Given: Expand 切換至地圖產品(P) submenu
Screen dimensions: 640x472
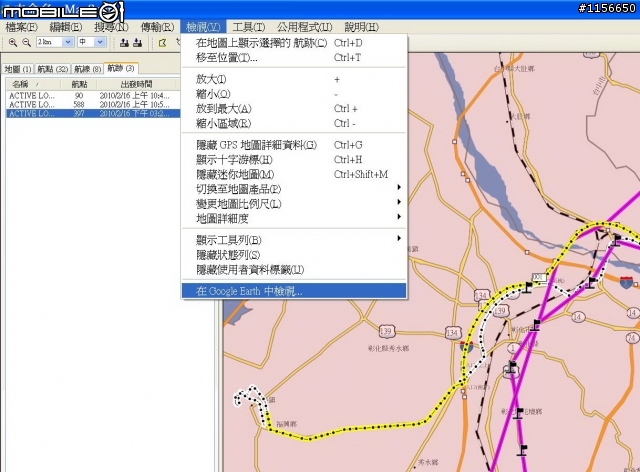Looking at the screenshot, I should point(294,189).
